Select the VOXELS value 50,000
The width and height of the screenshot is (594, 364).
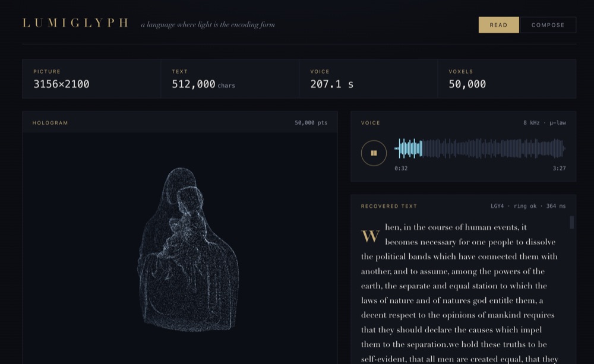(467, 84)
